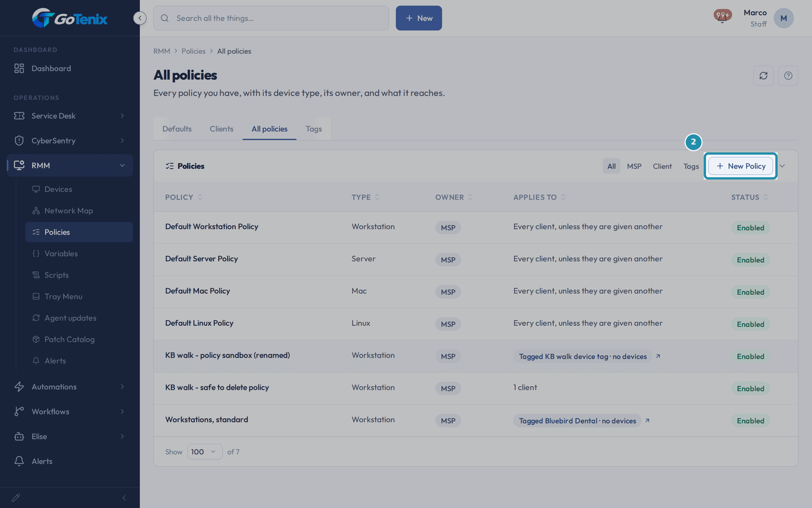
Task: Click the pencil edit icon at sidebar bottom
Action: pyautogui.click(x=16, y=498)
